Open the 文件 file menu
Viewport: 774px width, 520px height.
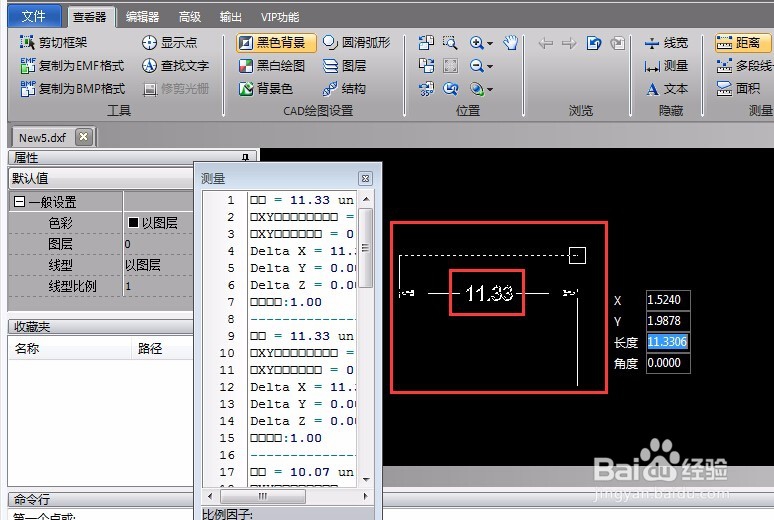34,16
